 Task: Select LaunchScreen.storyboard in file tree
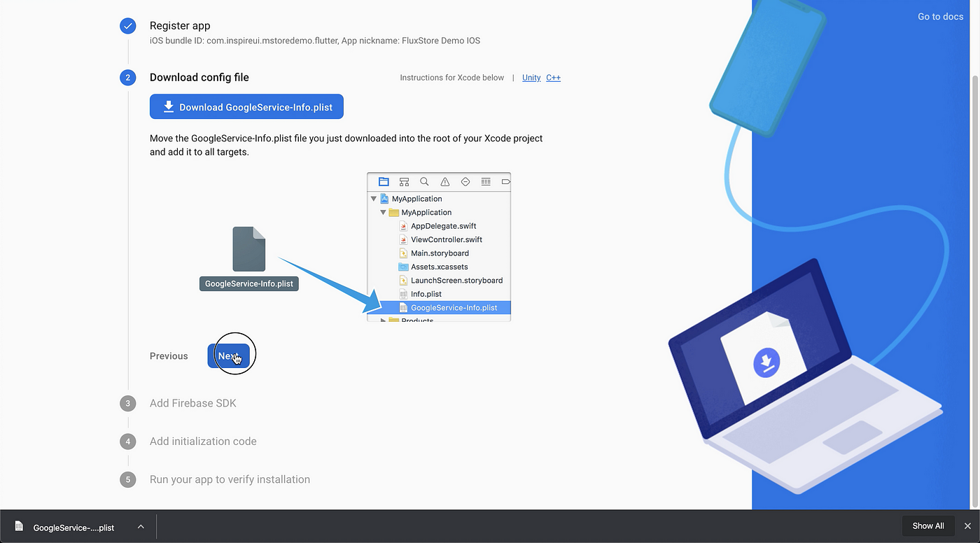(x=456, y=280)
